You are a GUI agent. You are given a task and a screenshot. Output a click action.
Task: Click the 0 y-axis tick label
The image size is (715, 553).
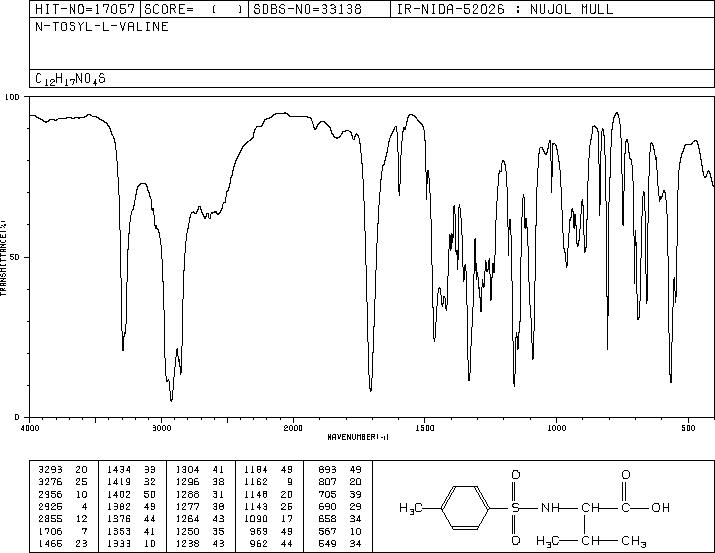pos(17,417)
